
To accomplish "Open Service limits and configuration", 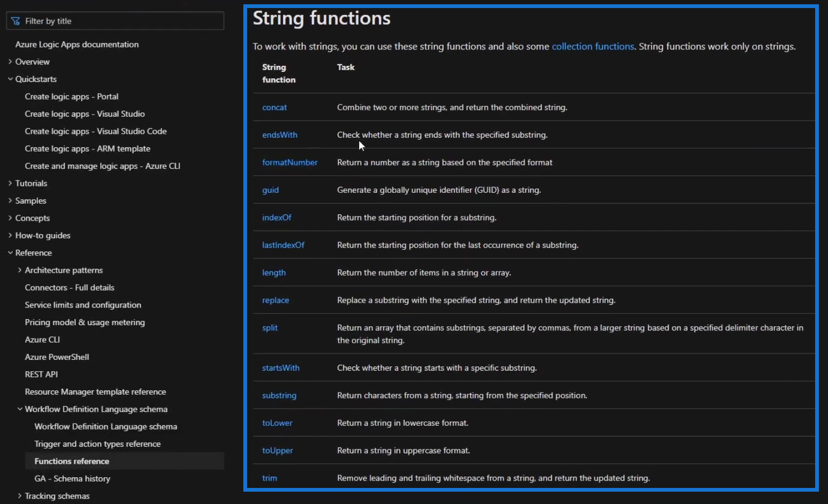I will pyautogui.click(x=83, y=305).
